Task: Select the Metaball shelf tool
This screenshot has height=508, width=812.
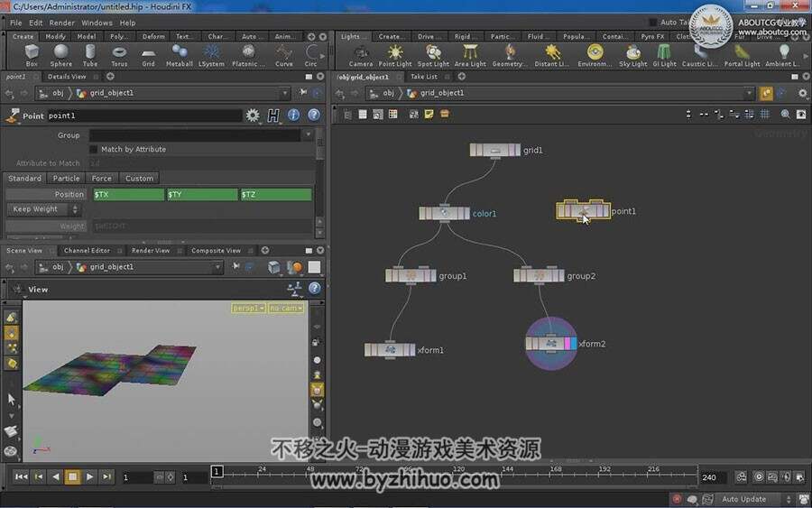Action: pyautogui.click(x=180, y=55)
